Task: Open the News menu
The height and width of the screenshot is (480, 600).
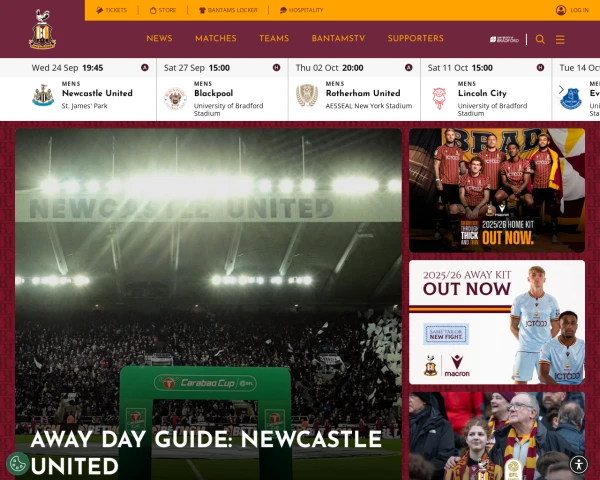Action: pyautogui.click(x=159, y=39)
